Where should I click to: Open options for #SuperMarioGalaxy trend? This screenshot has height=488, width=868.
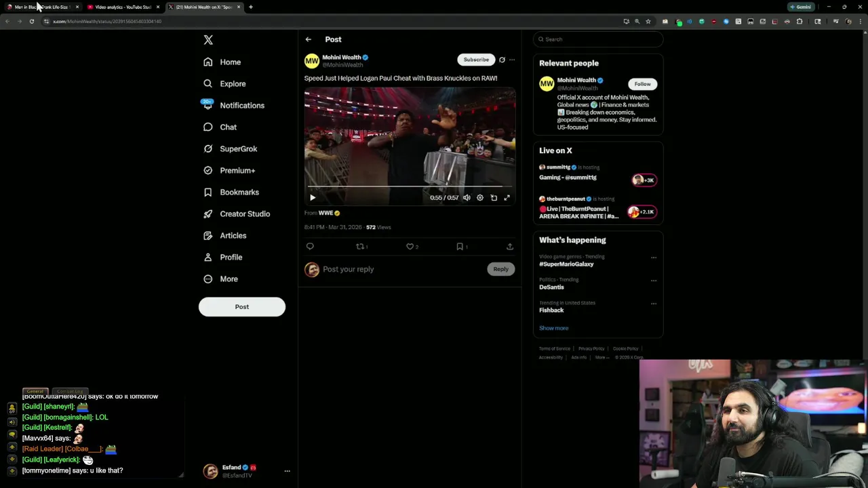coord(654,258)
